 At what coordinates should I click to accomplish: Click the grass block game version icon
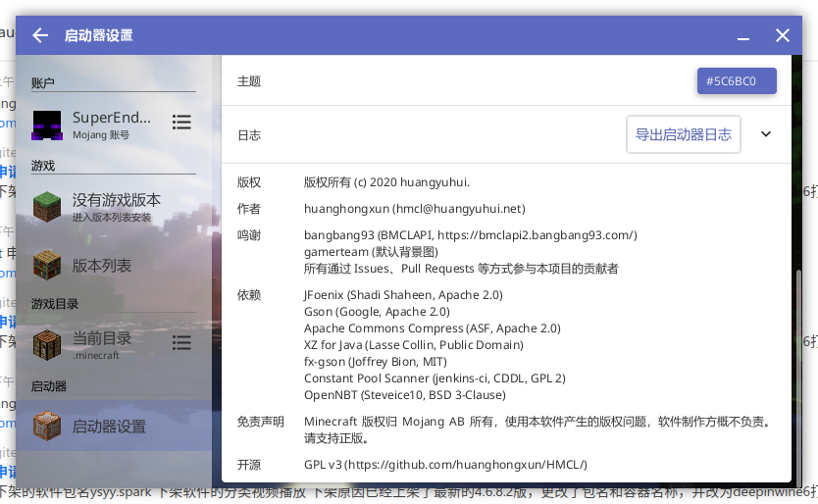[47, 207]
